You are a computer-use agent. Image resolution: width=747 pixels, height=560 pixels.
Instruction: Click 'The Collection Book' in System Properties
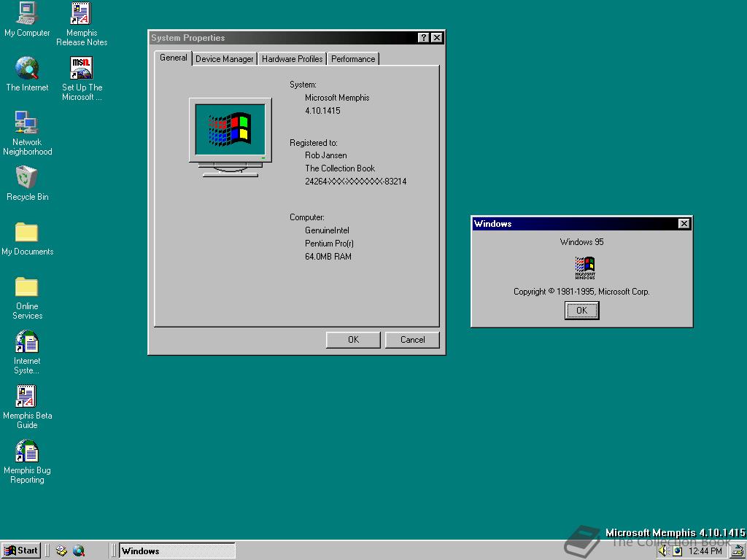coord(340,168)
